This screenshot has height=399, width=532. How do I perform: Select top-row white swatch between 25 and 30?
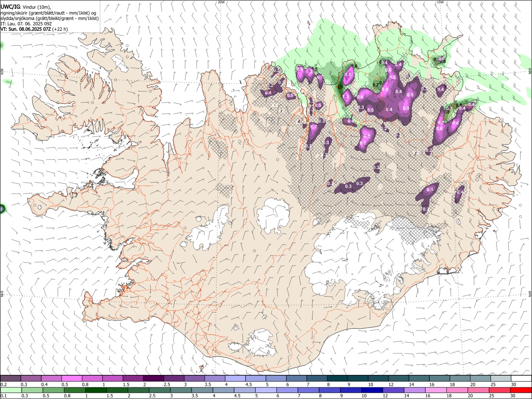[x=501, y=379]
